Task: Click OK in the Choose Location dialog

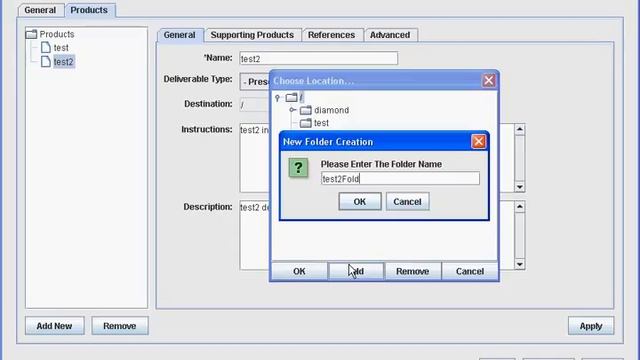Action: pos(299,271)
